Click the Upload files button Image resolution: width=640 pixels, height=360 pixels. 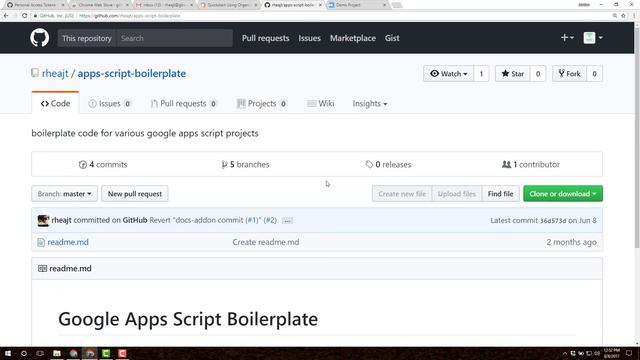457,194
